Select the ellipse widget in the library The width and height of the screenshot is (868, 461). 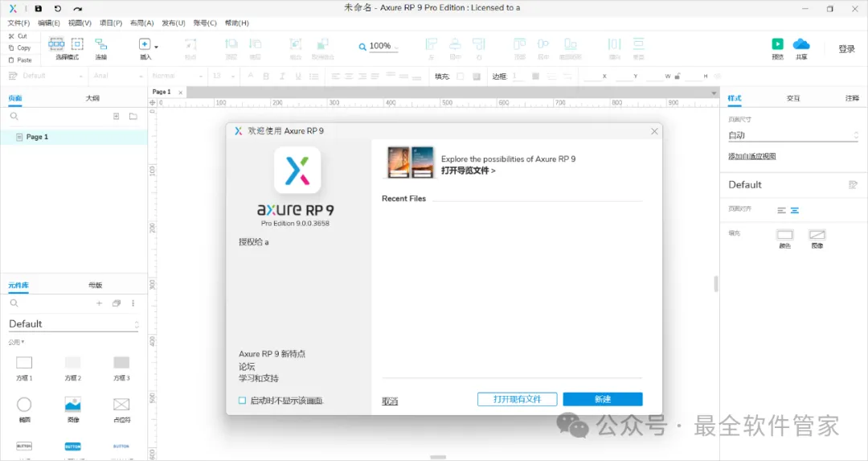(x=24, y=410)
